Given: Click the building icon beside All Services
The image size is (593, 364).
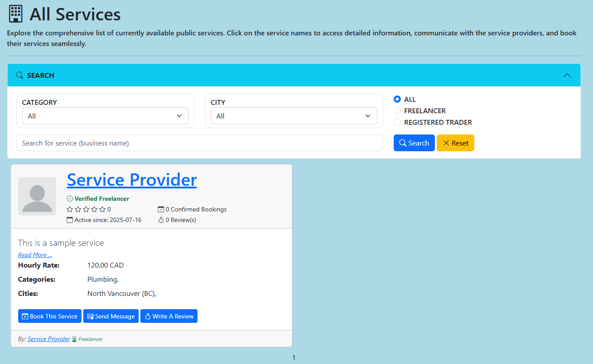Looking at the screenshot, I should pyautogui.click(x=16, y=14).
